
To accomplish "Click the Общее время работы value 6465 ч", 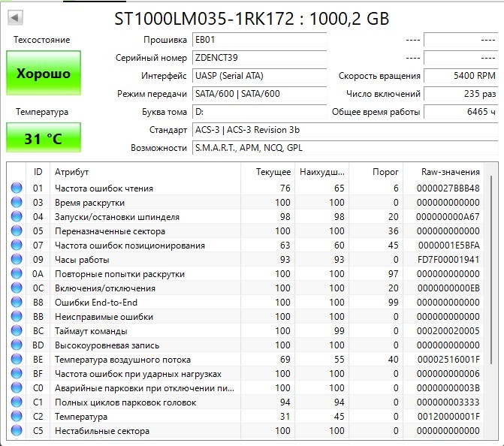I will tap(460, 112).
